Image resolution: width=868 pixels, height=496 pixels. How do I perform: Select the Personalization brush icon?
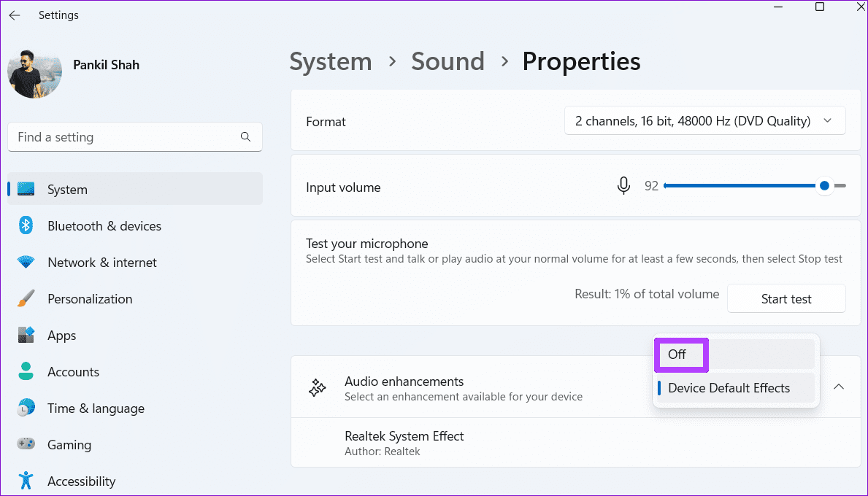click(x=27, y=298)
